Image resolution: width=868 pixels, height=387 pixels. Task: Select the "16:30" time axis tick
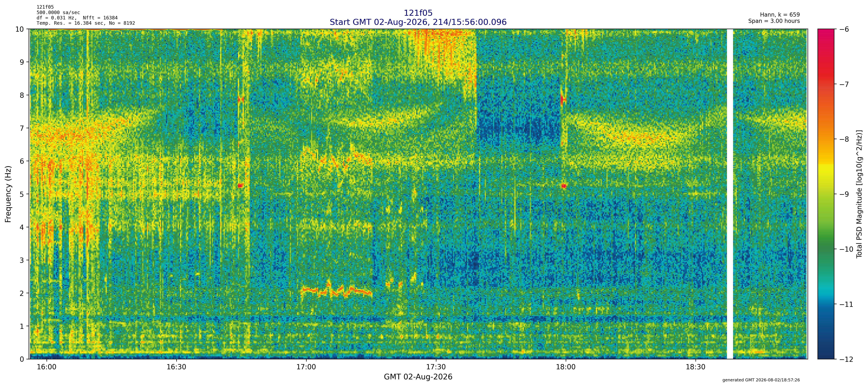click(x=176, y=367)
